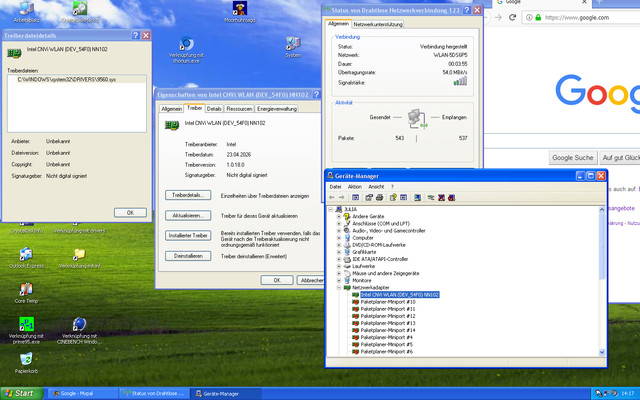Launch the thorium.exe shortcut on desktop
Viewport: 640px width, 400px height.
[x=186, y=49]
